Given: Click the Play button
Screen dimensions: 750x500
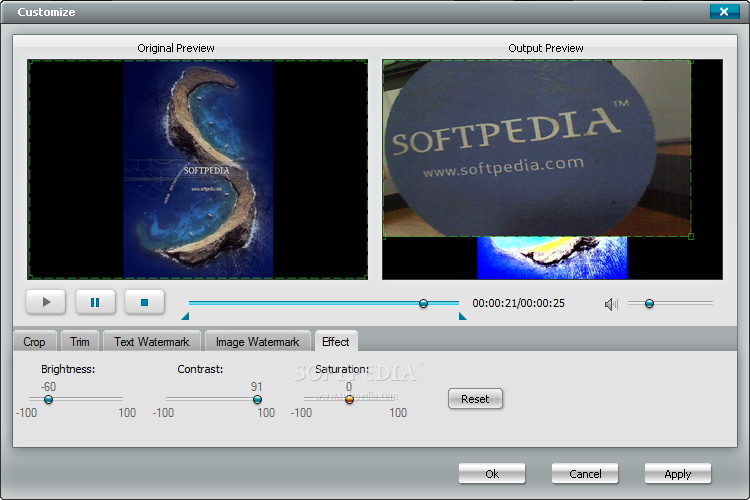Looking at the screenshot, I should click(x=46, y=302).
